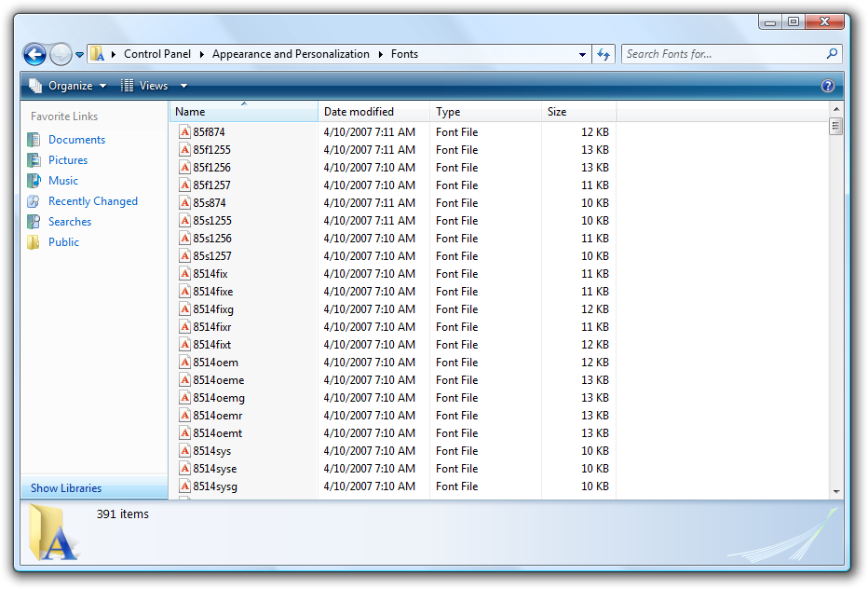Open the address bar history dropdown
The width and height of the screenshot is (868, 589).
tap(582, 54)
